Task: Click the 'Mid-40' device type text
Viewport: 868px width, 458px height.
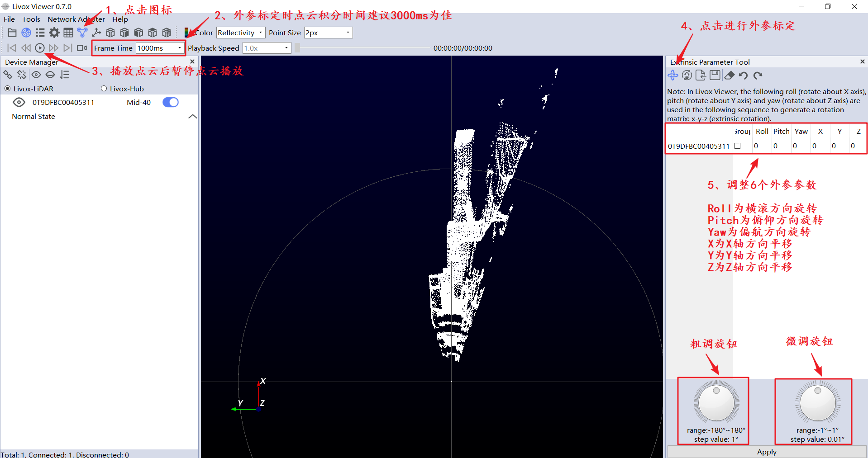Action: click(138, 102)
